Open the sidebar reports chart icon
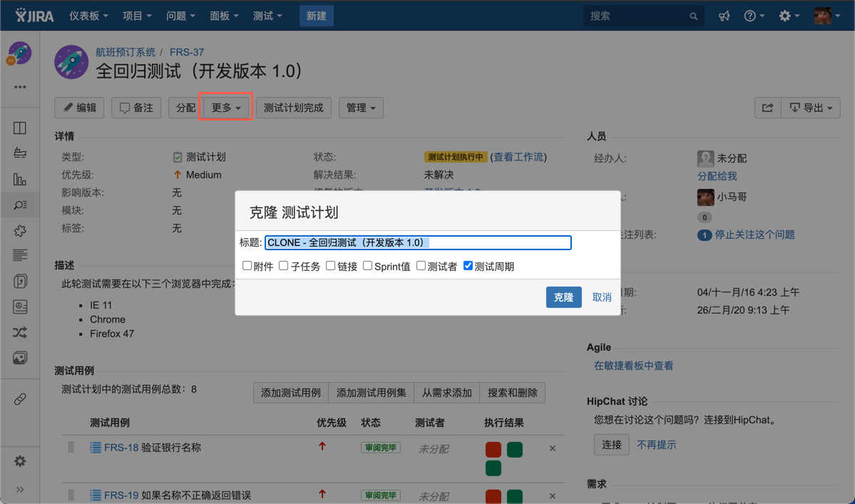This screenshot has height=504, width=855. click(20, 180)
